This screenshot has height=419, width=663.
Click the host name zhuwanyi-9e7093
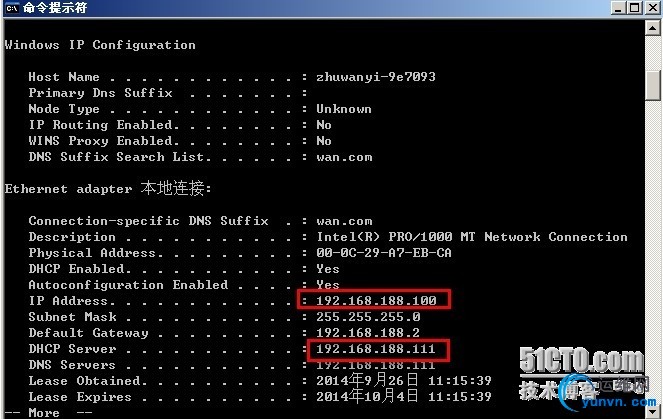click(x=375, y=77)
